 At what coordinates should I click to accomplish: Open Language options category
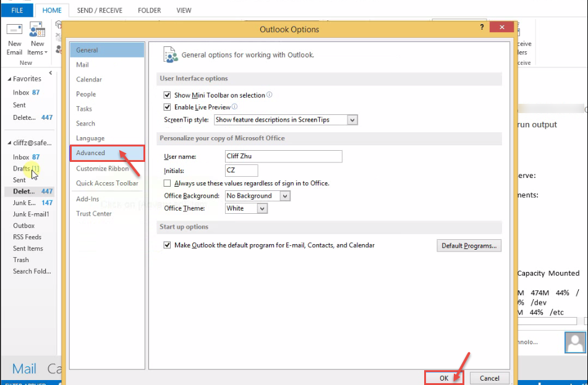(107, 138)
